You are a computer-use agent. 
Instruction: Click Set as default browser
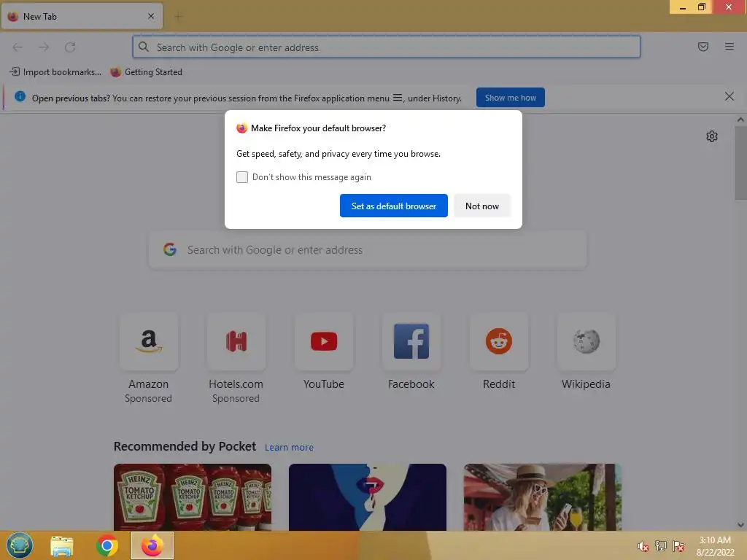[x=393, y=206]
